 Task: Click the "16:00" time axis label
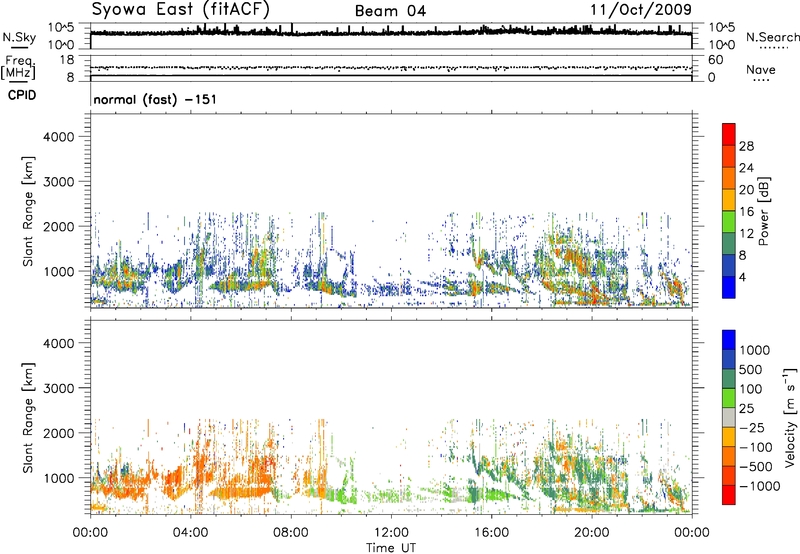[492, 533]
